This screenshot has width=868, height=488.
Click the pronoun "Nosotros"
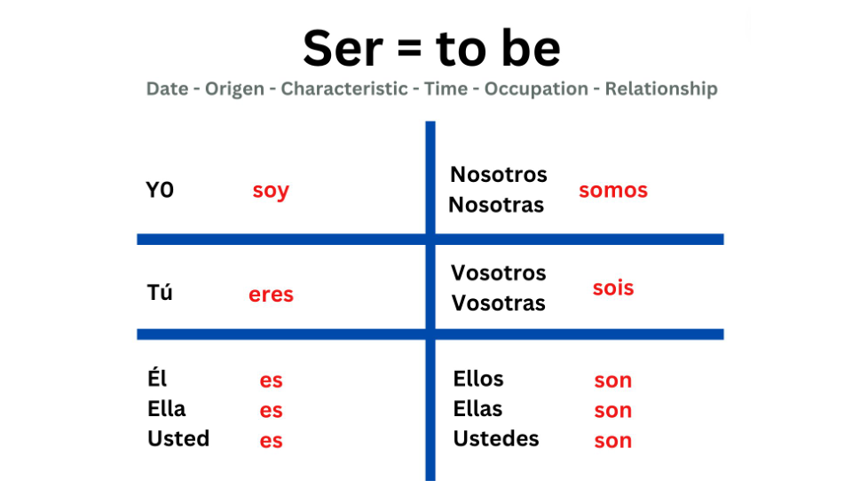(499, 174)
